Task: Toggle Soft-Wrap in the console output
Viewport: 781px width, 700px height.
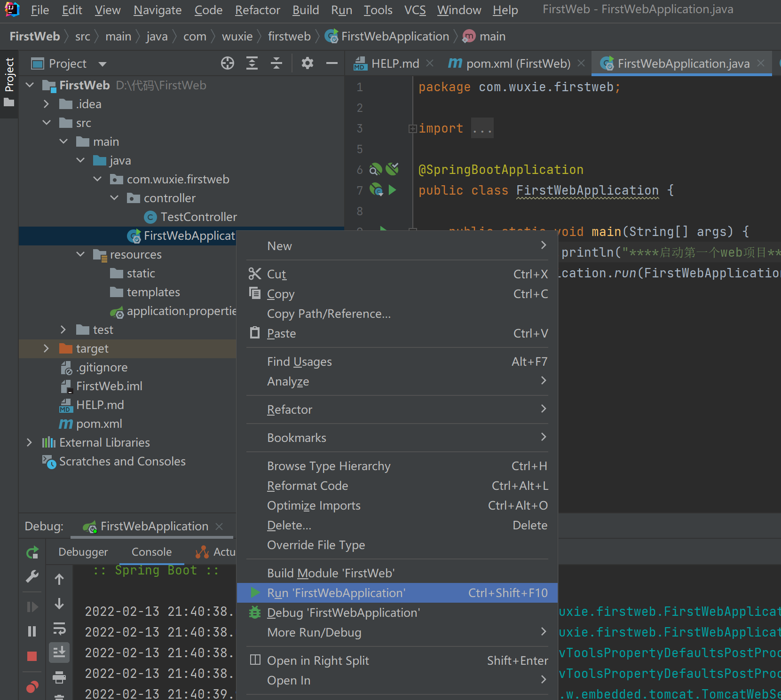Action: pyautogui.click(x=60, y=629)
